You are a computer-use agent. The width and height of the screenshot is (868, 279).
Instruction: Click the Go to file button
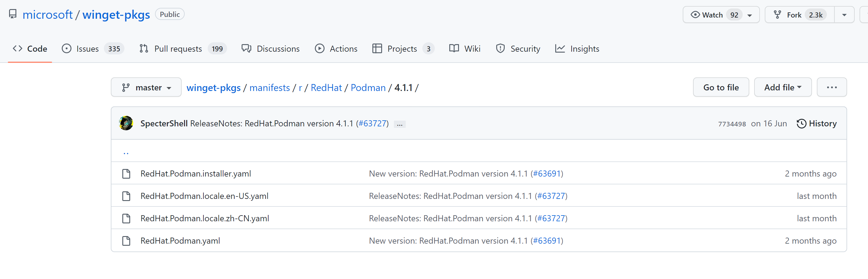coord(721,87)
